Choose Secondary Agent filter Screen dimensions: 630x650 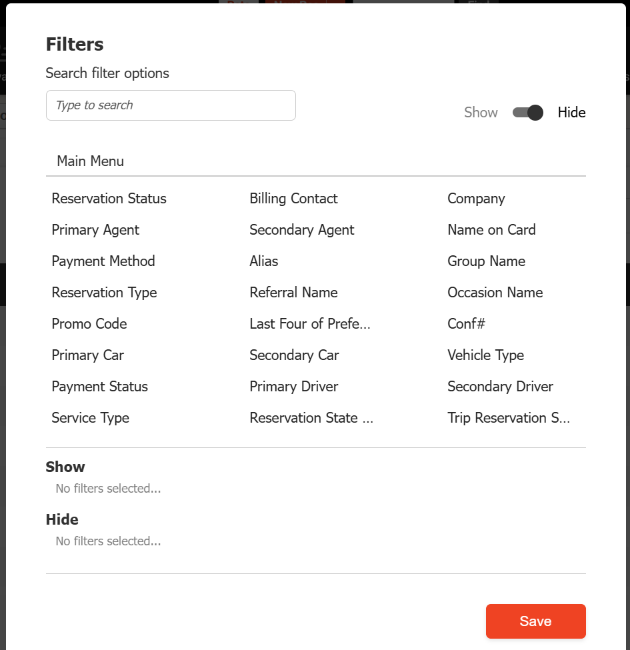pos(302,230)
